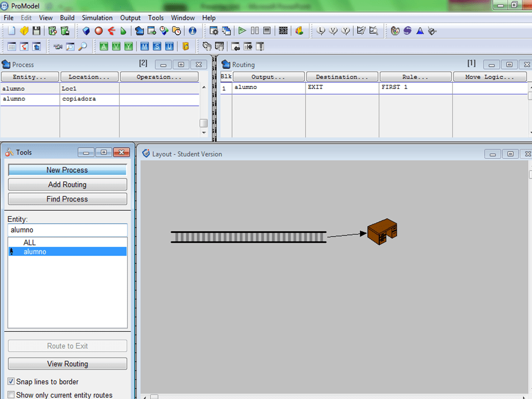Click the blue 'M' toolbar icon

click(x=144, y=47)
